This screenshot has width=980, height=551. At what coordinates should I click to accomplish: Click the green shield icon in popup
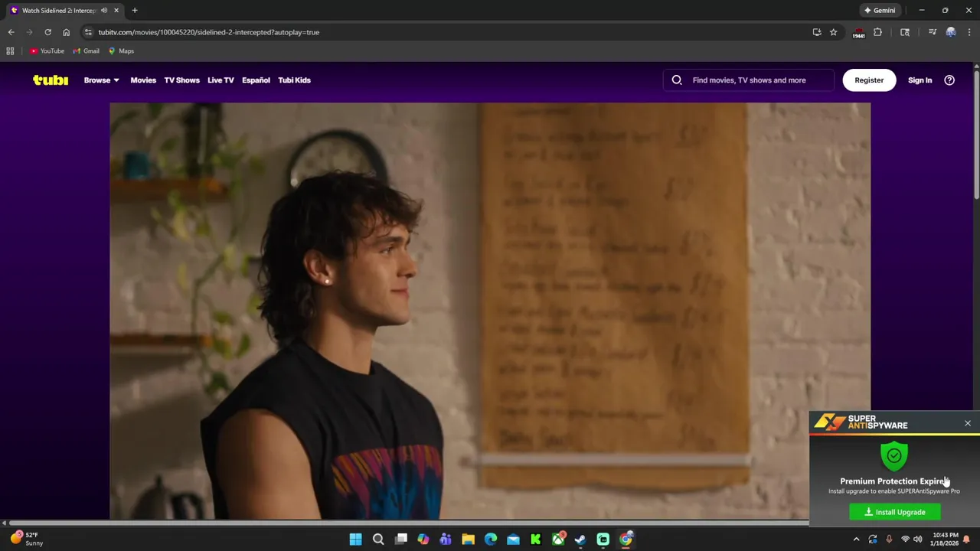[894, 457]
